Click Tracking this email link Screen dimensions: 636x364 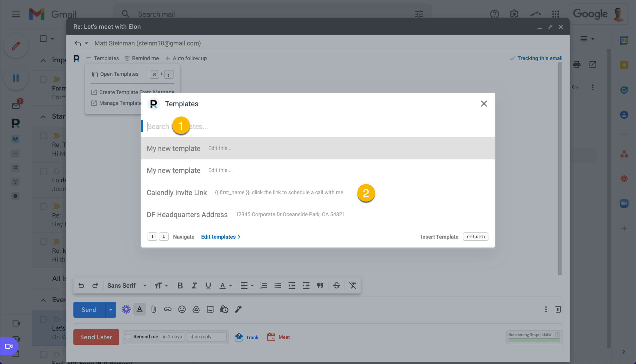click(x=536, y=58)
